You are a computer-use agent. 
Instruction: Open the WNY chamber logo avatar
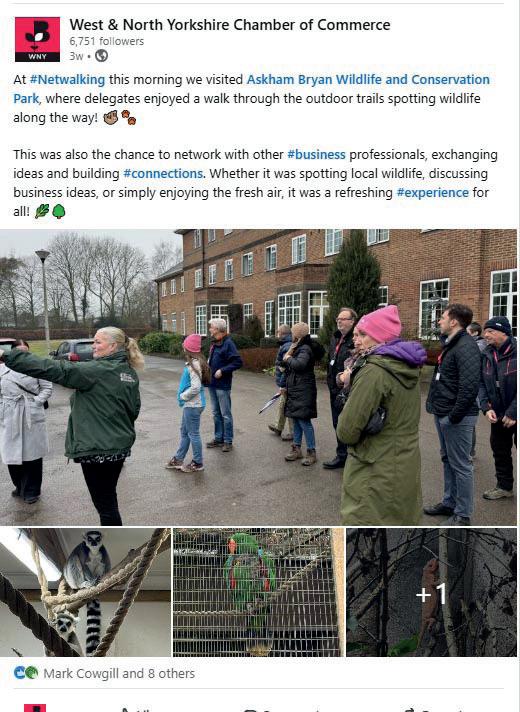37,39
